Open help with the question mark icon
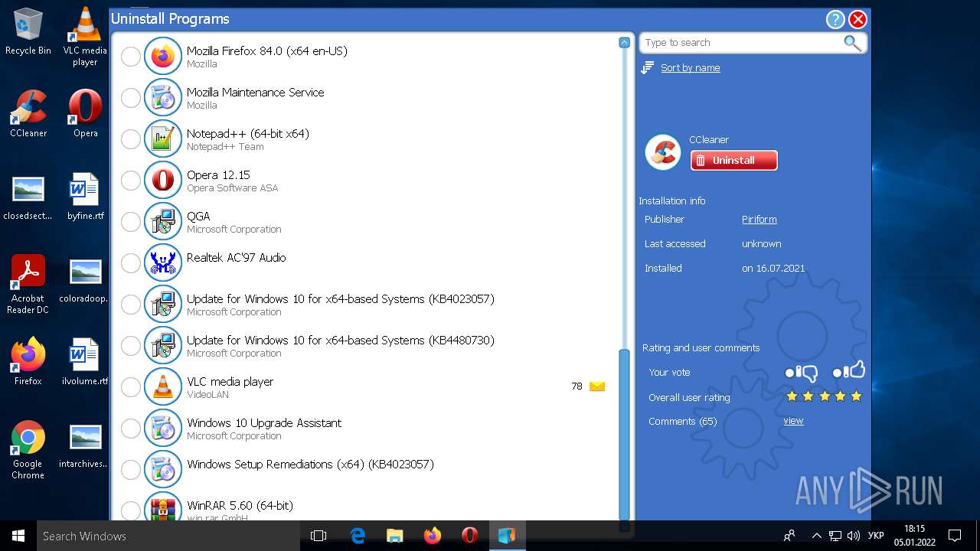980x551 pixels. [835, 20]
